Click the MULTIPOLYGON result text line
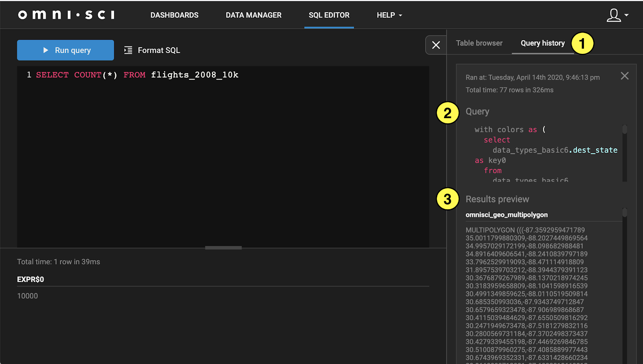This screenshot has width=643, height=364. click(x=525, y=230)
